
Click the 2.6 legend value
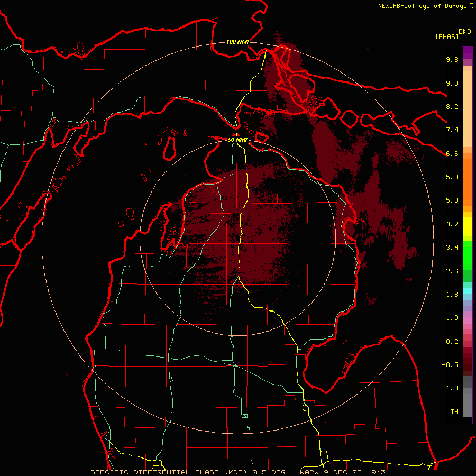click(x=452, y=271)
